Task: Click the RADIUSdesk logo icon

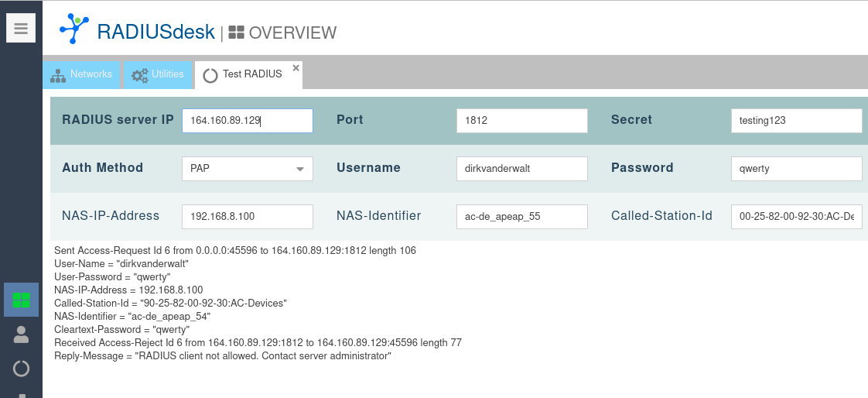Action: coord(74,29)
